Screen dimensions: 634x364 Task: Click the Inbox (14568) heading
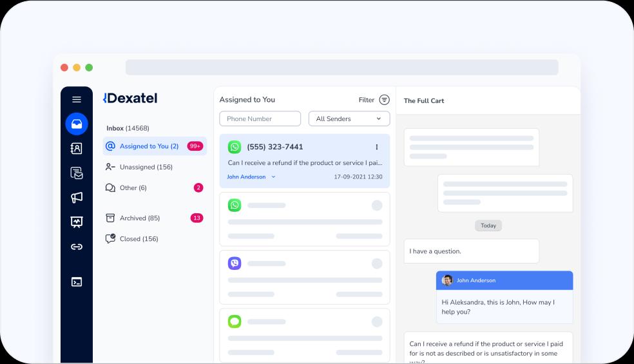pyautogui.click(x=128, y=128)
